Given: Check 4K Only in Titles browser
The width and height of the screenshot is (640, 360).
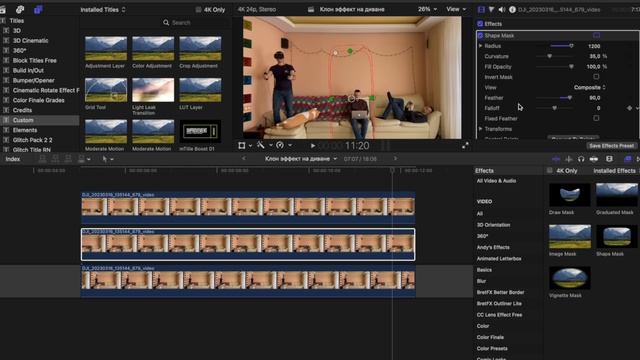Looking at the screenshot, I should [x=198, y=9].
